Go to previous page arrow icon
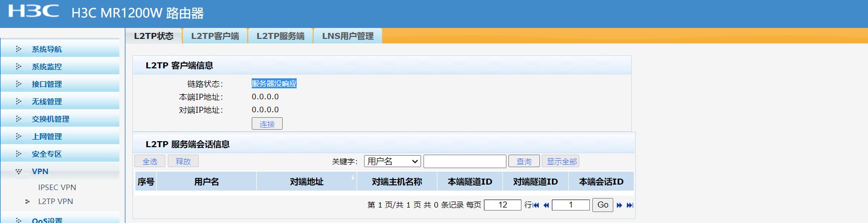The width and height of the screenshot is (868, 223). 546,205
